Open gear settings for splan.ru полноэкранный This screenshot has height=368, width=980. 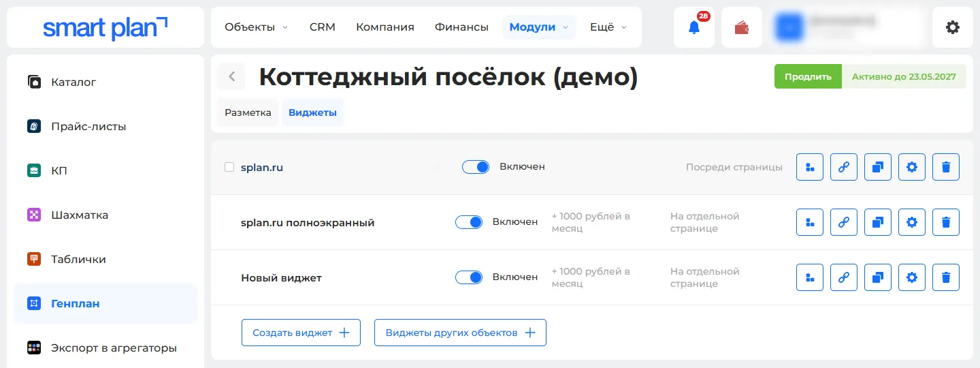click(x=912, y=222)
